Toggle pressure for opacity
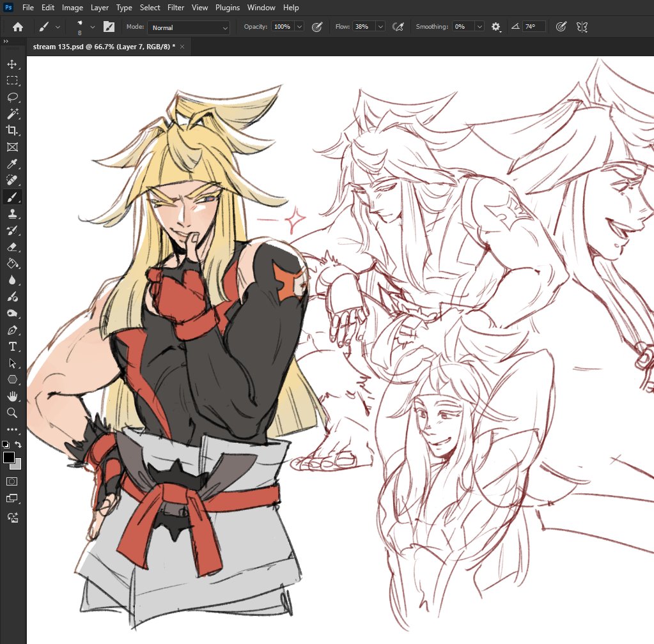The width and height of the screenshot is (654, 644). coord(317,27)
